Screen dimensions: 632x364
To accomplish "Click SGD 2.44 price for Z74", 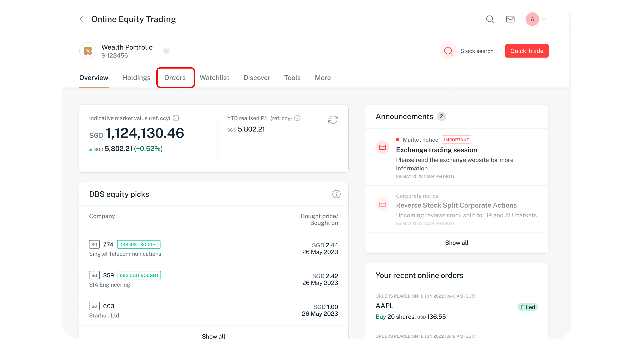I will [x=325, y=245].
